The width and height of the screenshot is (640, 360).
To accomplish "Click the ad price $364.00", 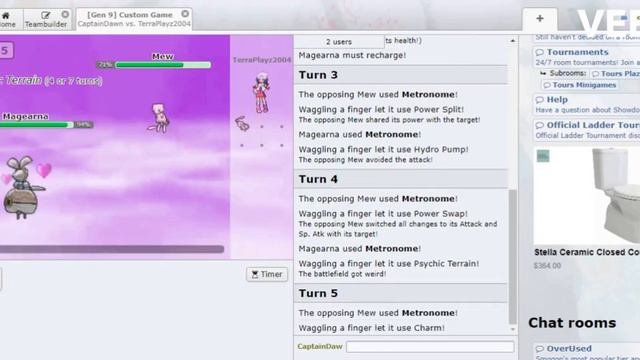I will click(547, 266).
